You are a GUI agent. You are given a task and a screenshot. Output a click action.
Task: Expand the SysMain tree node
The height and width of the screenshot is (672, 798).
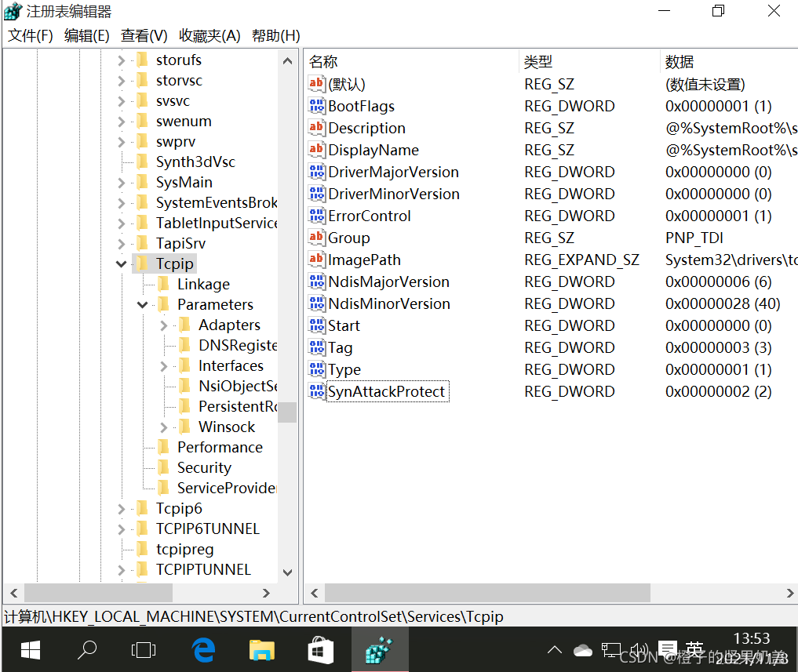pos(121,182)
